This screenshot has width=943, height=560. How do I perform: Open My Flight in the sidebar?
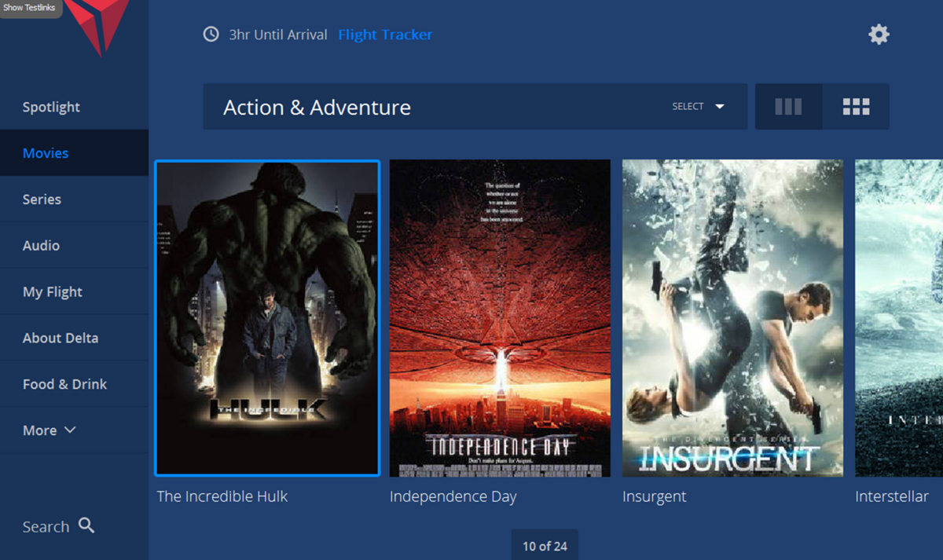53,292
